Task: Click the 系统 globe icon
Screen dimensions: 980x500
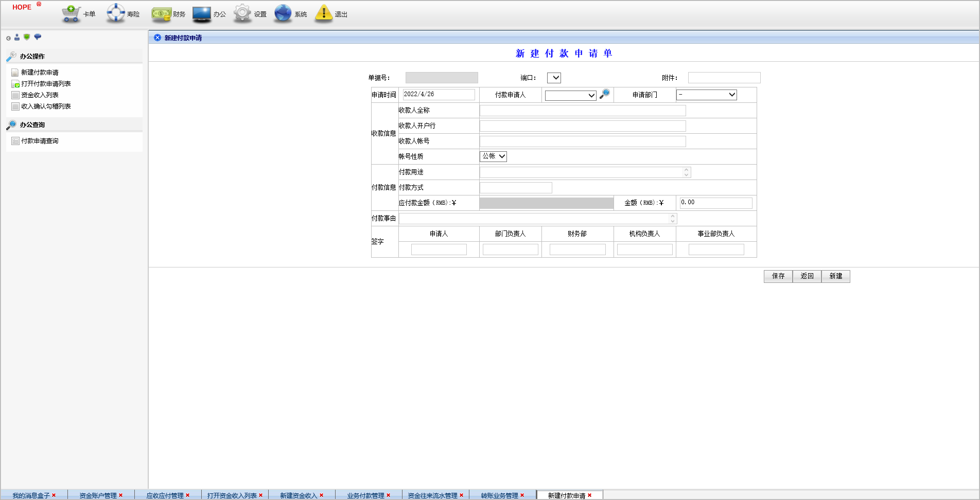Action: click(283, 13)
